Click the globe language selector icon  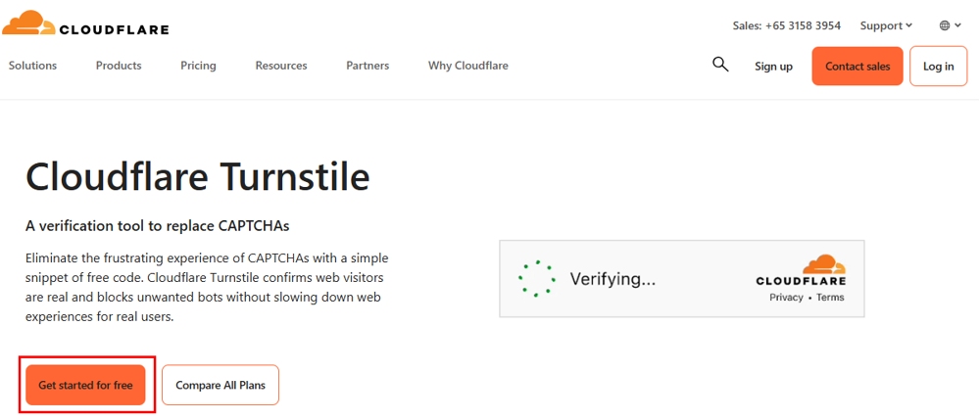tap(945, 25)
